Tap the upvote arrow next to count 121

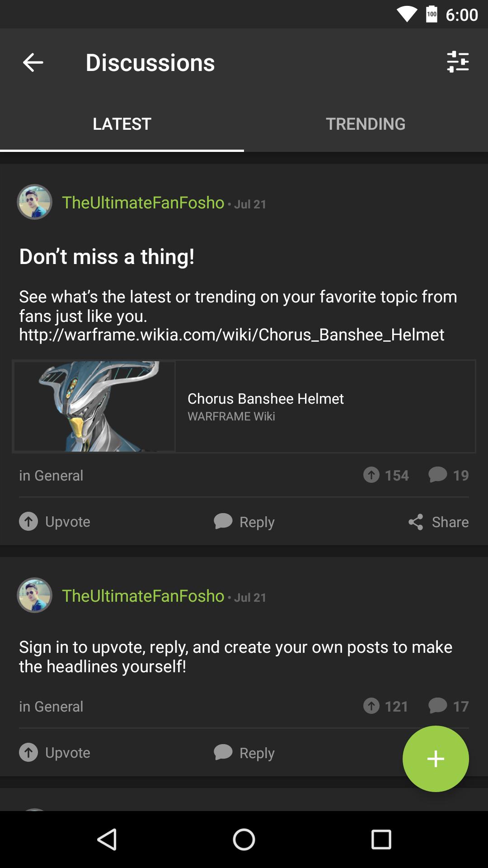(x=372, y=706)
